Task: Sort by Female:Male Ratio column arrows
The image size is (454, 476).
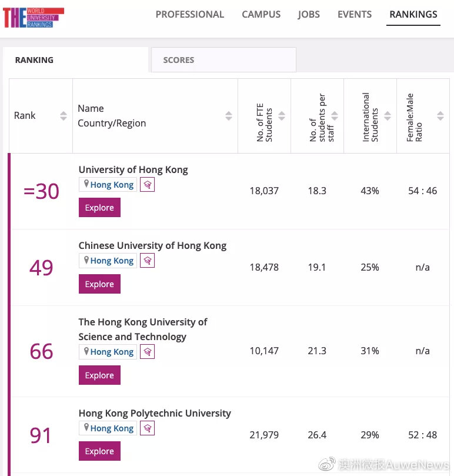Action: [440, 116]
